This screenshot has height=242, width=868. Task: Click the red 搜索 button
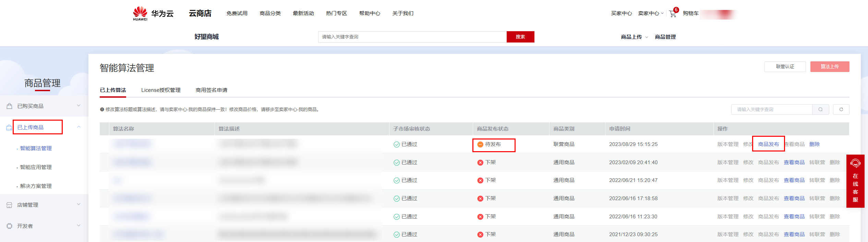pos(520,37)
